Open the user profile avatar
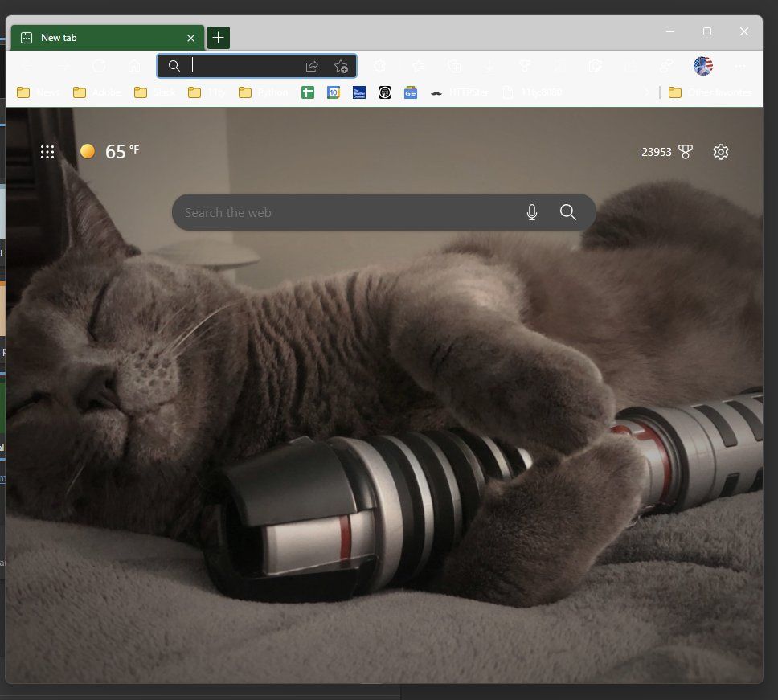 point(703,66)
